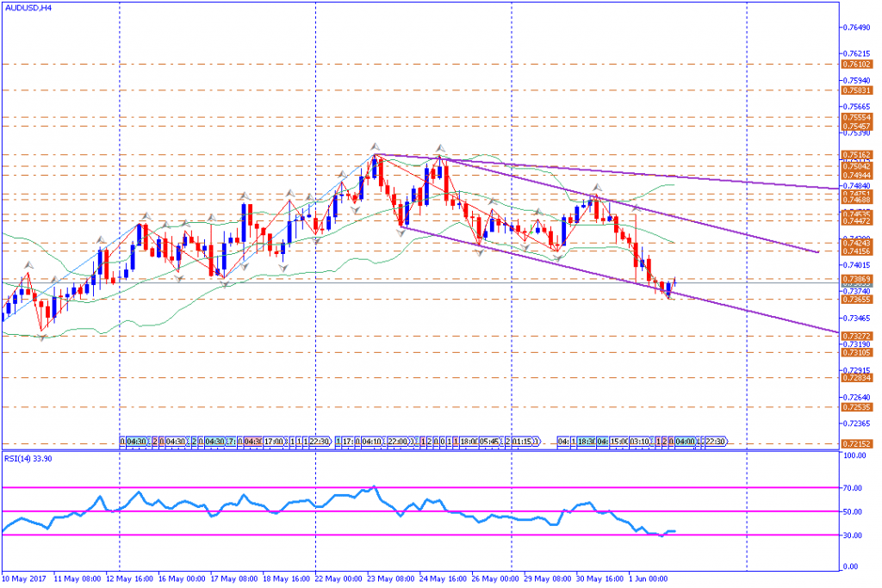Select the 0.74688 price level label
882x588 pixels.
[x=857, y=200]
